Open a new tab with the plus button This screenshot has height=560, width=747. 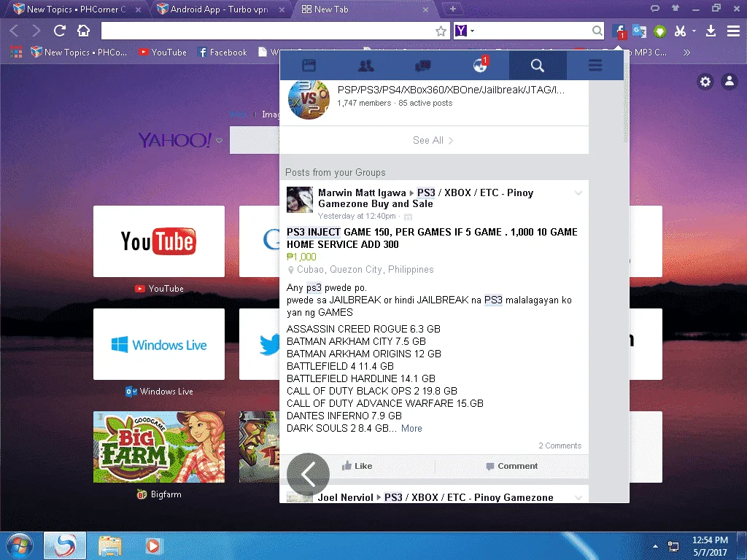pyautogui.click(x=453, y=9)
